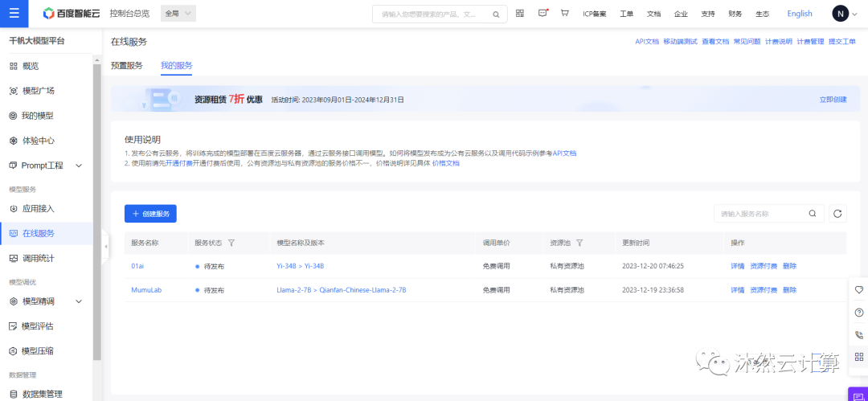Viewport: 868px width, 401px height.
Task: Click 详情 for the 01ai row
Action: (737, 266)
